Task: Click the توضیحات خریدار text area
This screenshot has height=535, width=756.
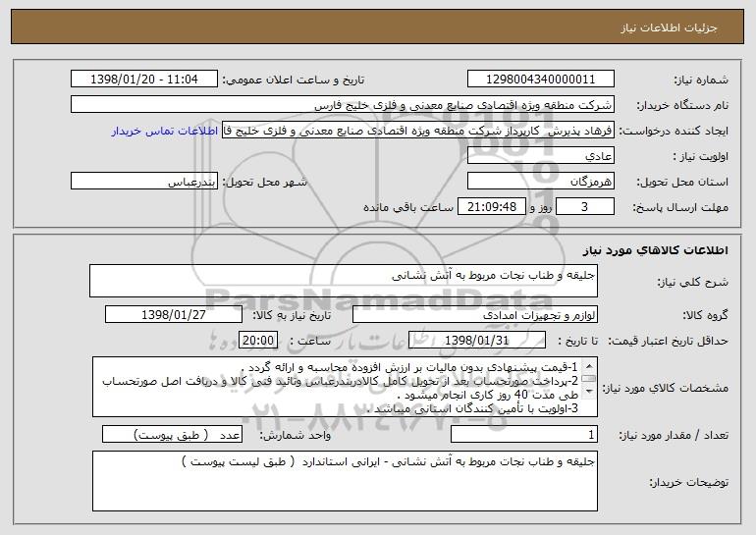Action: point(345,481)
